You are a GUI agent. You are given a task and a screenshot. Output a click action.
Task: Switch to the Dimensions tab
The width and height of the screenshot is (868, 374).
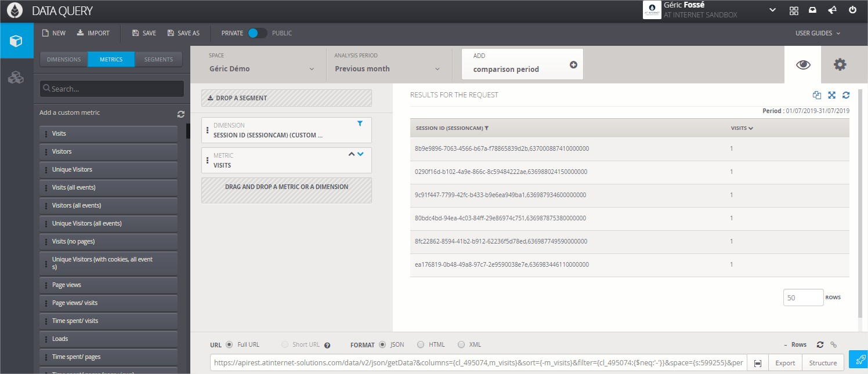pyautogui.click(x=64, y=59)
